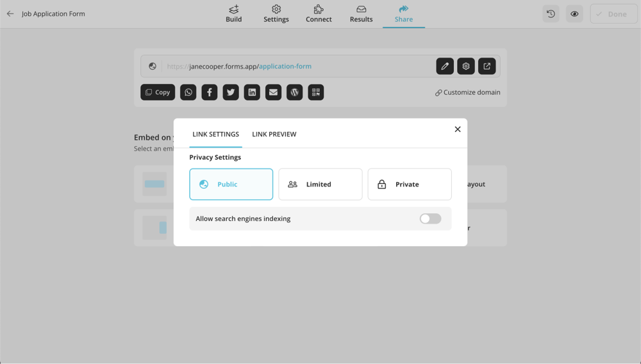Share form to WordPress
The image size is (641, 364).
(x=294, y=92)
